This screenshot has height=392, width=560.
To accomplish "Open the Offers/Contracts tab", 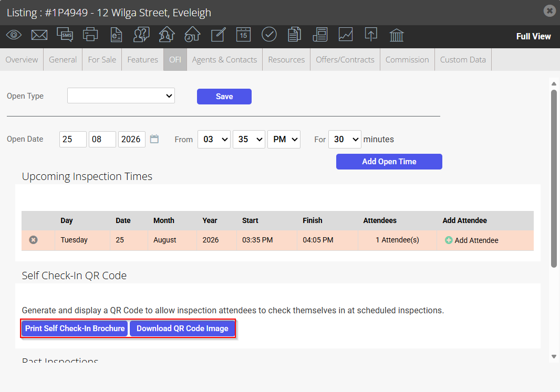I will (x=345, y=60).
